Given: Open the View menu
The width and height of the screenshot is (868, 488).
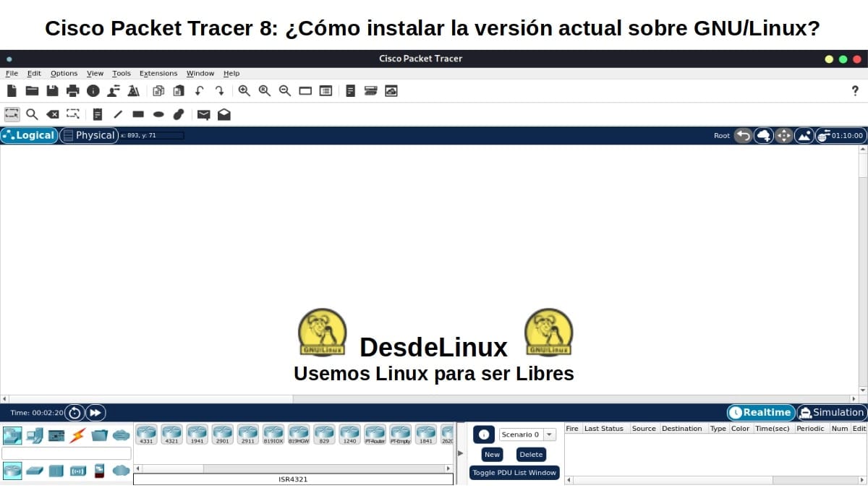Looking at the screenshot, I should (95, 73).
